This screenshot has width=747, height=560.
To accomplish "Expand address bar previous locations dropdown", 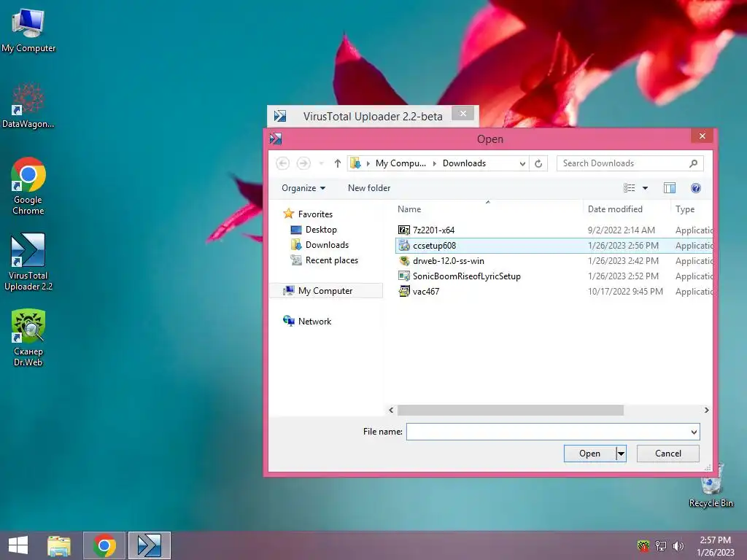I will coord(522,163).
